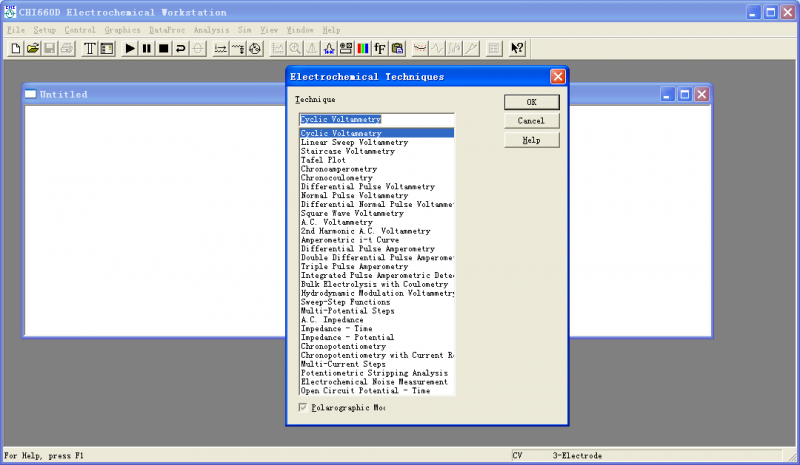
Task: Click the Run experiment play icon
Action: [130, 48]
